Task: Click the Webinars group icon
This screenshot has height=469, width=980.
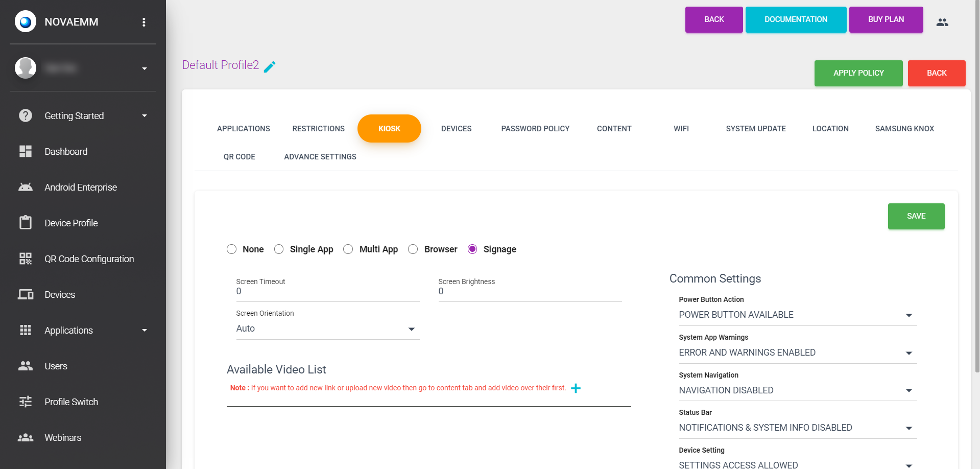Action: click(x=26, y=437)
